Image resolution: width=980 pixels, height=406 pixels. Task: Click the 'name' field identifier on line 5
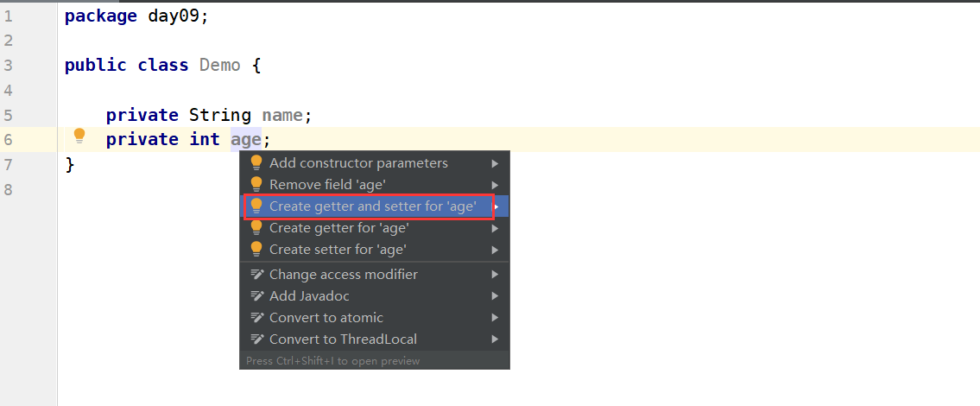click(281, 115)
